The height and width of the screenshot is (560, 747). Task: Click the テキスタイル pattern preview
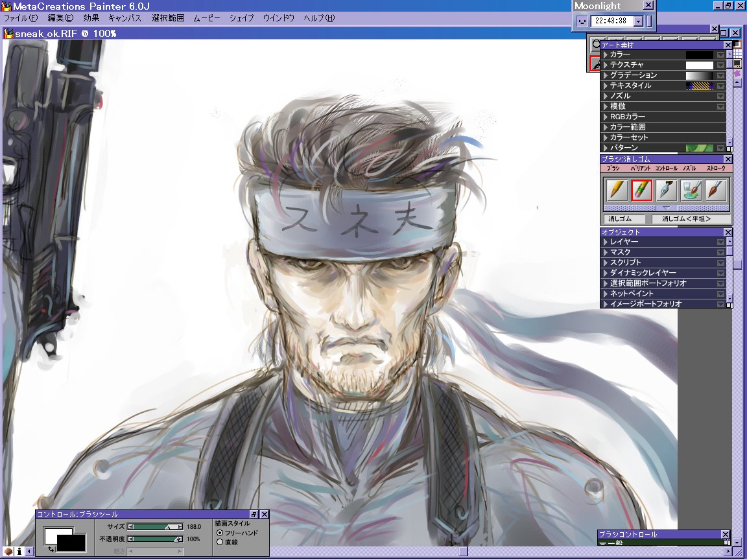(x=700, y=86)
